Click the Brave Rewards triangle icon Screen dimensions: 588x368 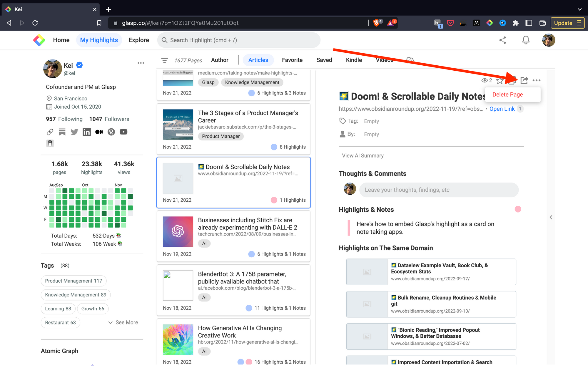(x=390, y=23)
